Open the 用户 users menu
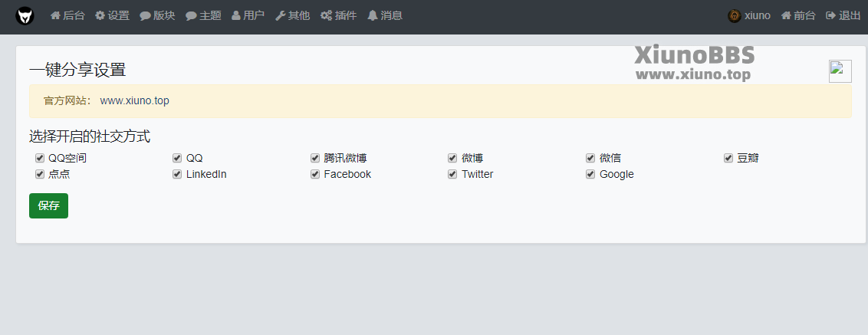This screenshot has width=868, height=335. 248,15
